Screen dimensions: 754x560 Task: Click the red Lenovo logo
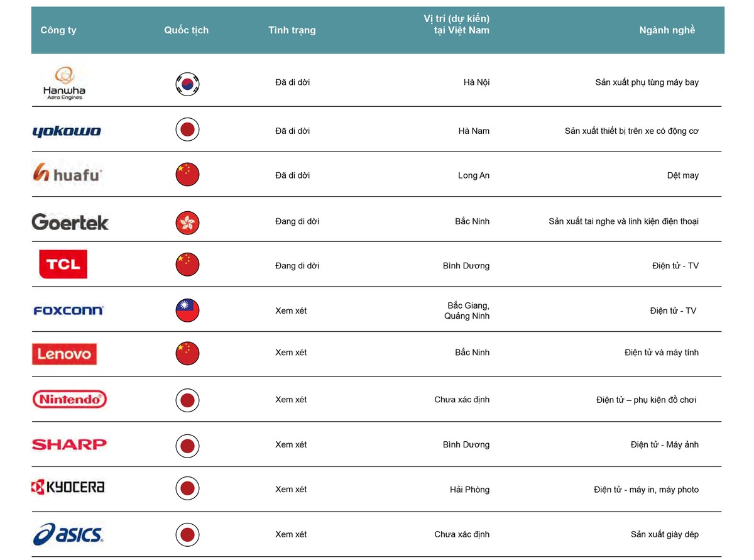[64, 354]
